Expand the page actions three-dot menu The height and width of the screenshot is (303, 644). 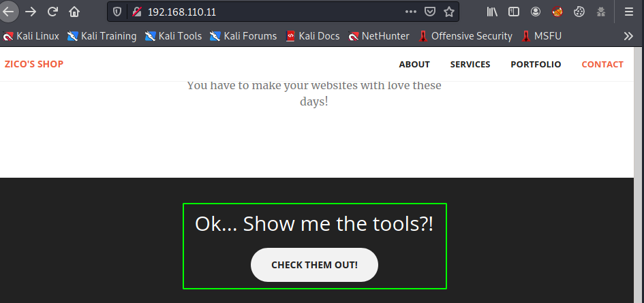click(410, 12)
